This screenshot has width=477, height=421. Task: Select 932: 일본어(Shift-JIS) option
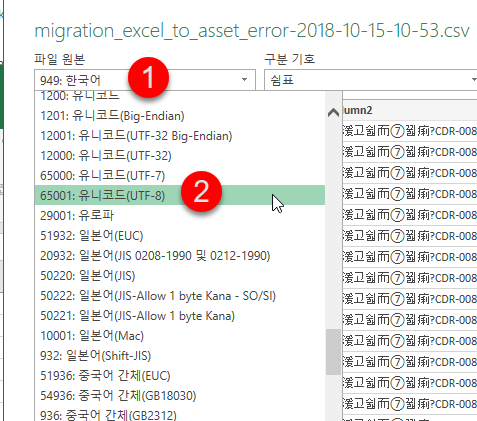pos(180,356)
